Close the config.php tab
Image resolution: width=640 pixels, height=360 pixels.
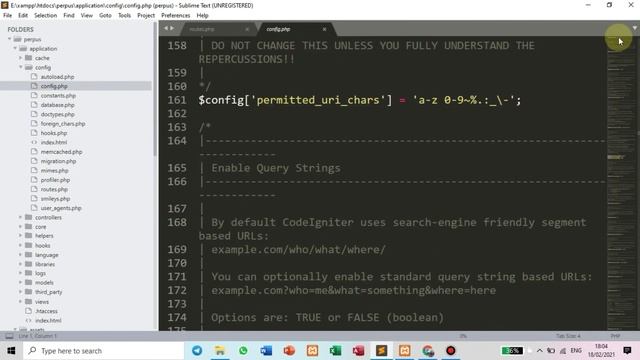(324, 29)
